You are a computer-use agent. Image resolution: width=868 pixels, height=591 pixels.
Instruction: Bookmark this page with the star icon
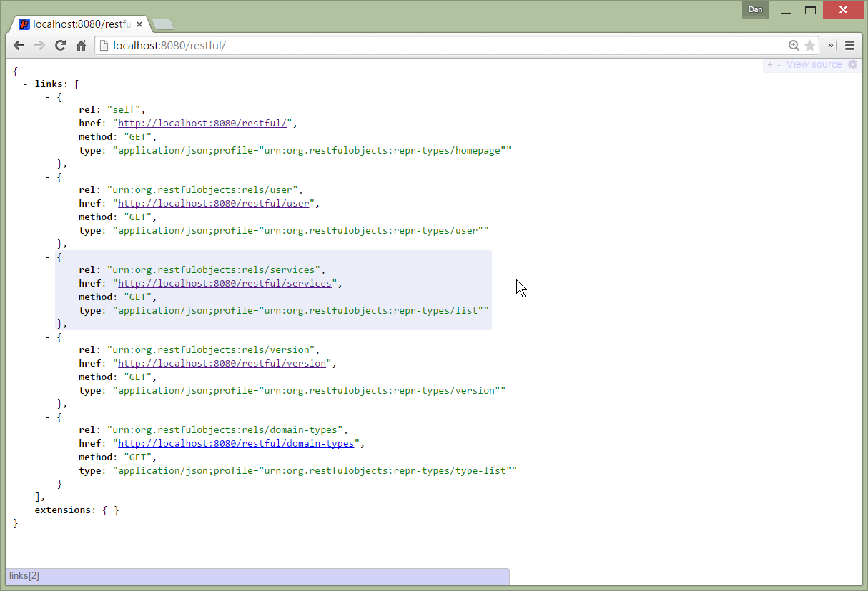[809, 46]
